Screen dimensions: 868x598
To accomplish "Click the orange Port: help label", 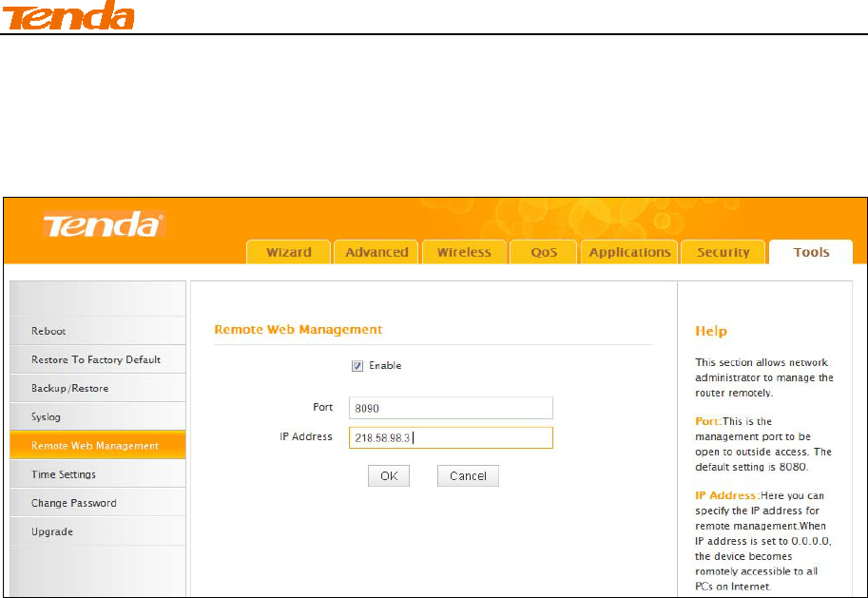I will [708, 421].
